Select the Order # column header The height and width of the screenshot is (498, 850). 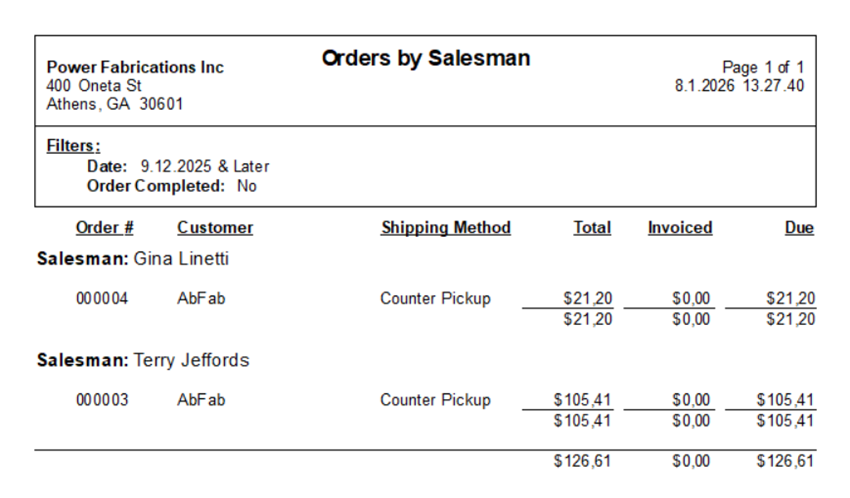[x=105, y=228]
